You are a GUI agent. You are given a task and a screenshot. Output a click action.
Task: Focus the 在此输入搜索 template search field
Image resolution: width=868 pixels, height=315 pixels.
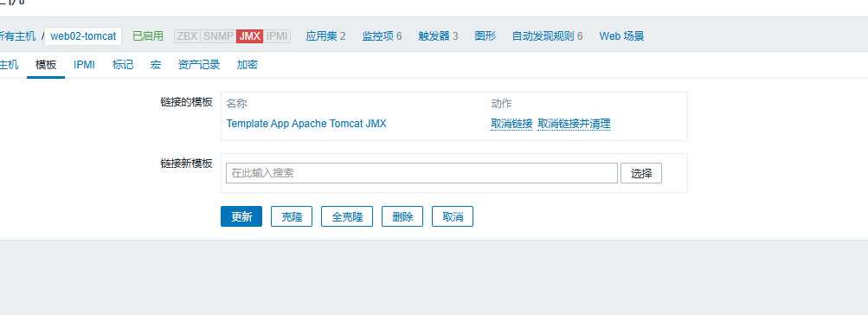[x=421, y=173]
